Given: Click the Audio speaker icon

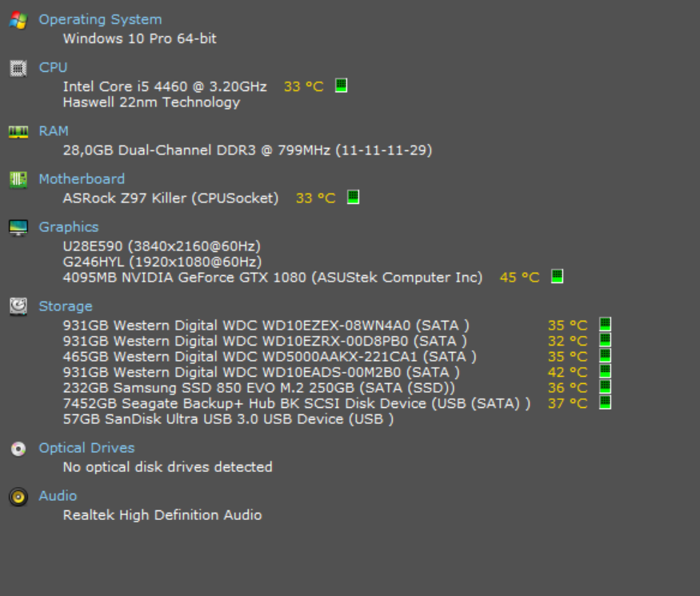Looking at the screenshot, I should [x=18, y=497].
